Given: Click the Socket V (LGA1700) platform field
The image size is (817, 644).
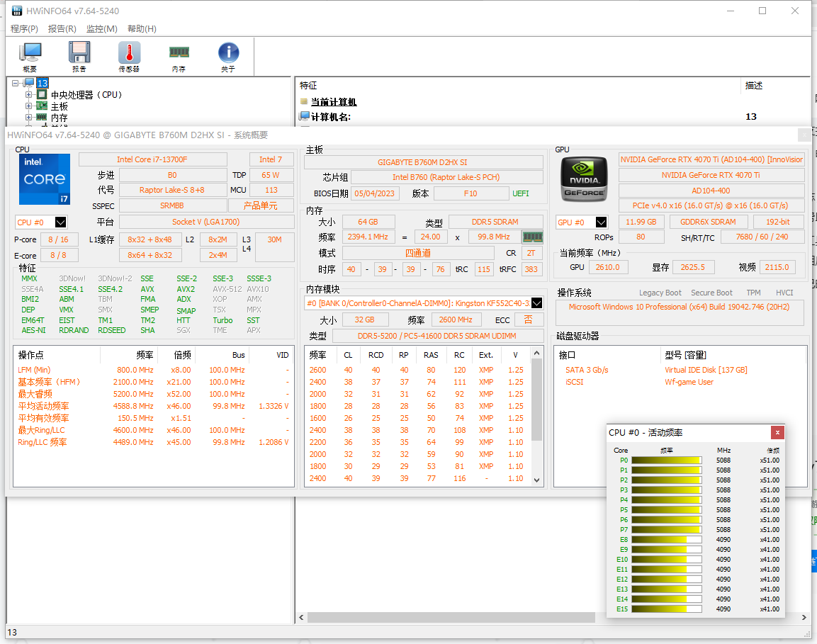Looking at the screenshot, I should pyautogui.click(x=205, y=222).
